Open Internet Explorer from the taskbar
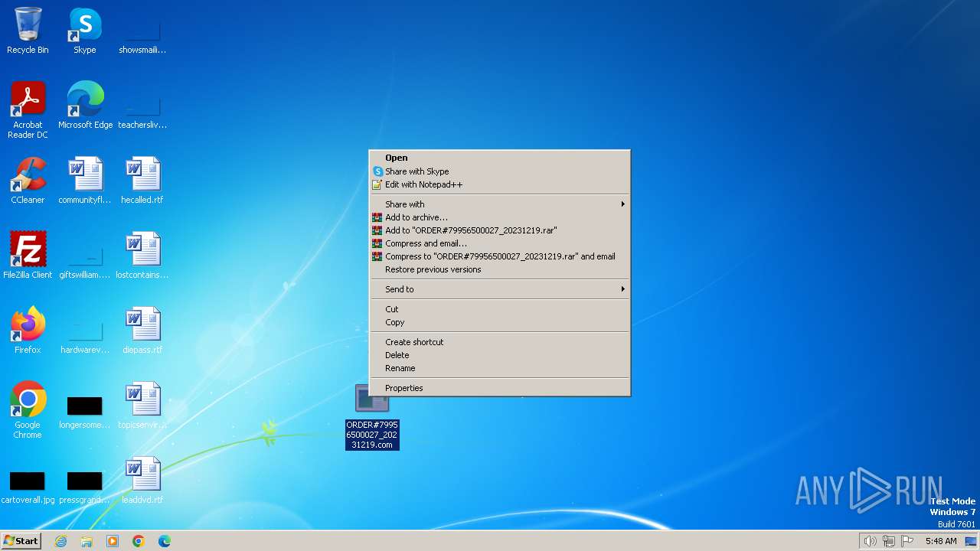Image resolution: width=980 pixels, height=551 pixels. coord(60,541)
